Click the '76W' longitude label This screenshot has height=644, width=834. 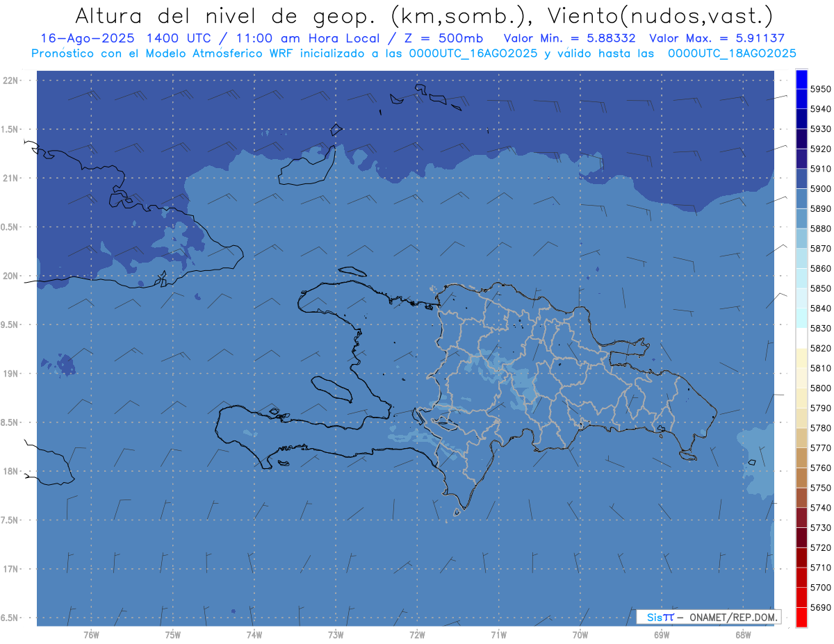(x=91, y=635)
